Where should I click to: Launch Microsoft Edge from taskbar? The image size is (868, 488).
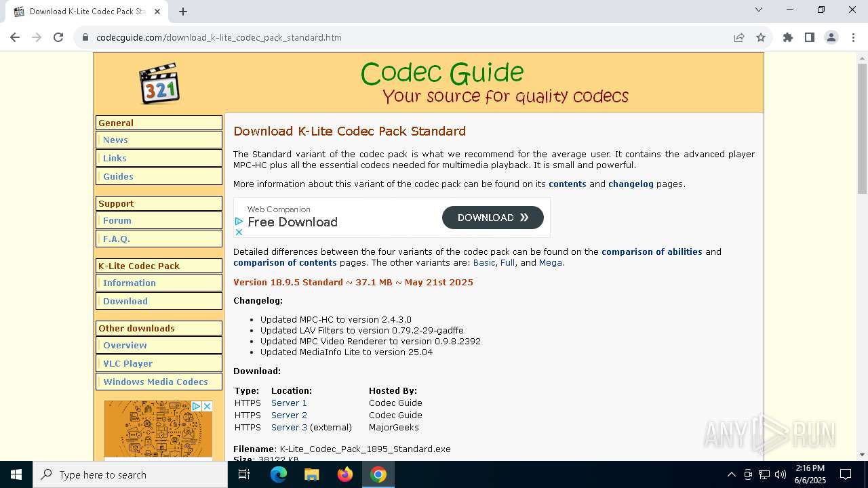coord(279,474)
